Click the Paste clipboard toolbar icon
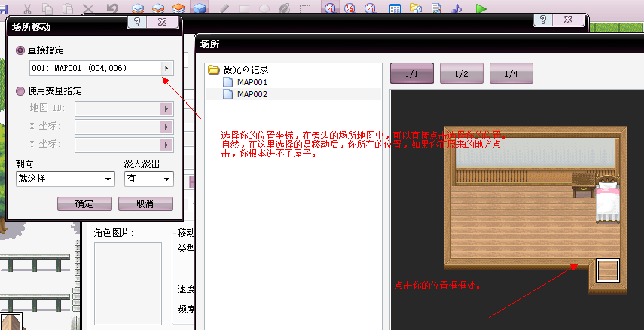 (x=68, y=8)
